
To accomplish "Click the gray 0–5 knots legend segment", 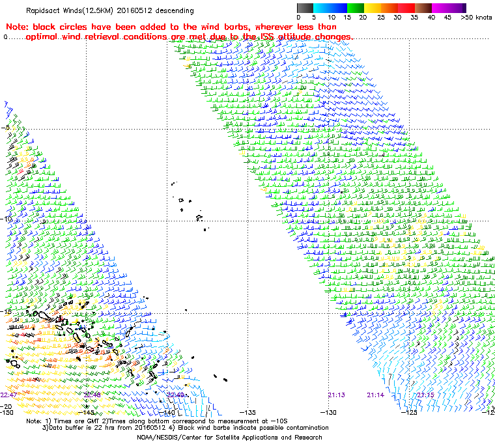I will (305, 8).
